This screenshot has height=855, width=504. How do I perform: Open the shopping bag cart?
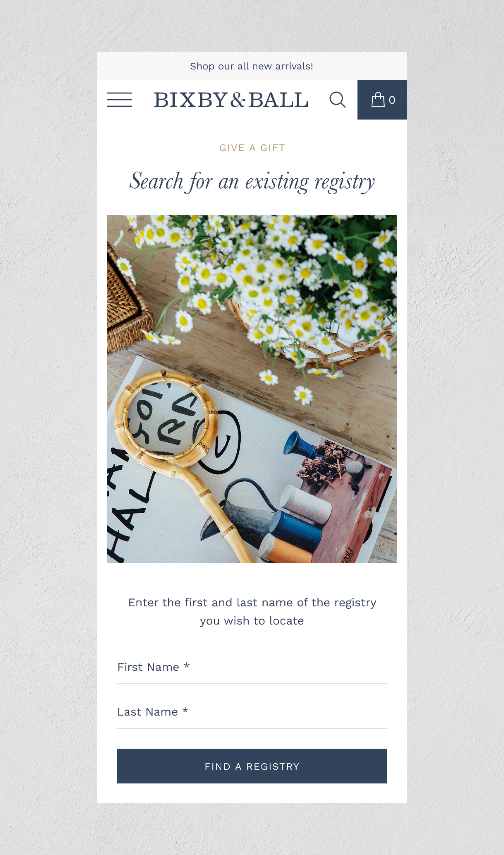(382, 100)
